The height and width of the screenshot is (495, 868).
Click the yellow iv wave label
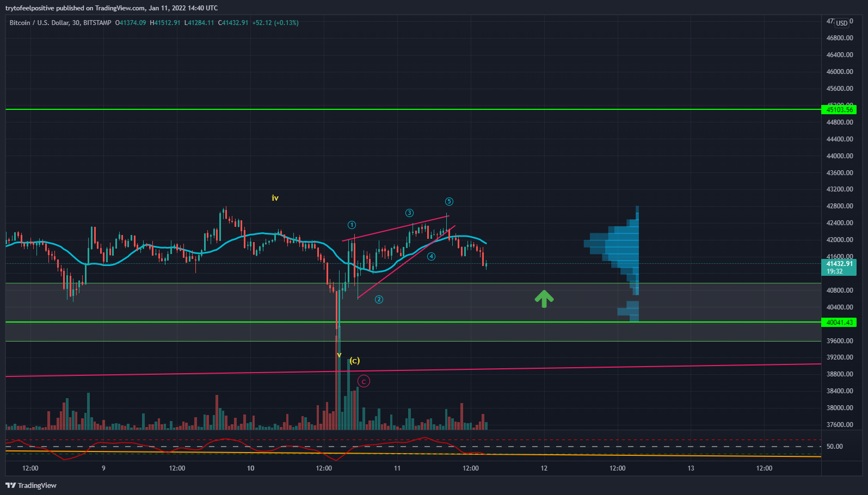coord(275,198)
